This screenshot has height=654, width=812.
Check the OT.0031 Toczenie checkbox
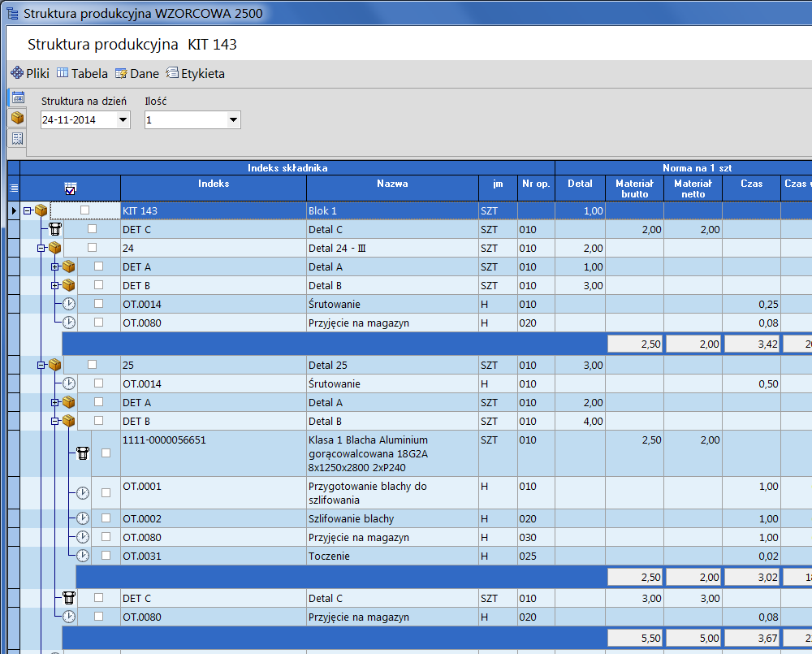106,555
